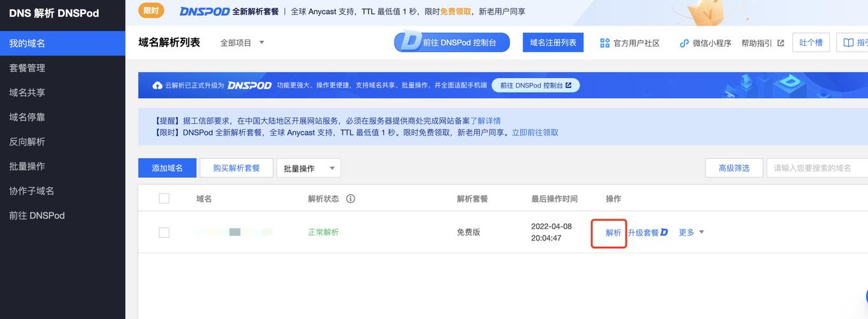Click the 2022-04-08 20:04:47 timestamp
868x319 pixels.
[551, 232]
